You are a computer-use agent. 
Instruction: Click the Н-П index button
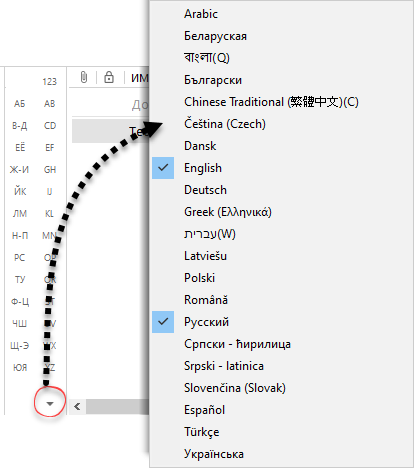click(x=20, y=236)
